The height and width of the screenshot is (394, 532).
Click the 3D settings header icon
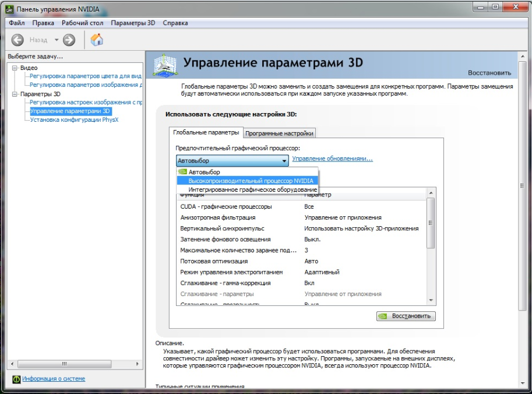(x=165, y=65)
